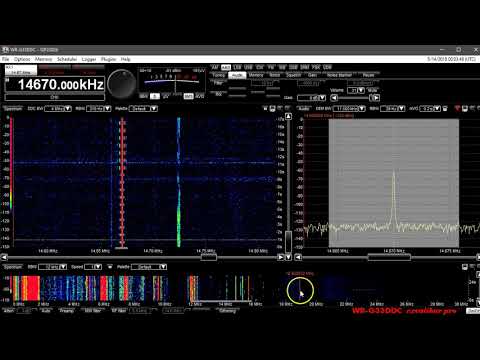Viewport: 480px width, 360px height.
Task: Open the File menu
Action: pos(5,59)
